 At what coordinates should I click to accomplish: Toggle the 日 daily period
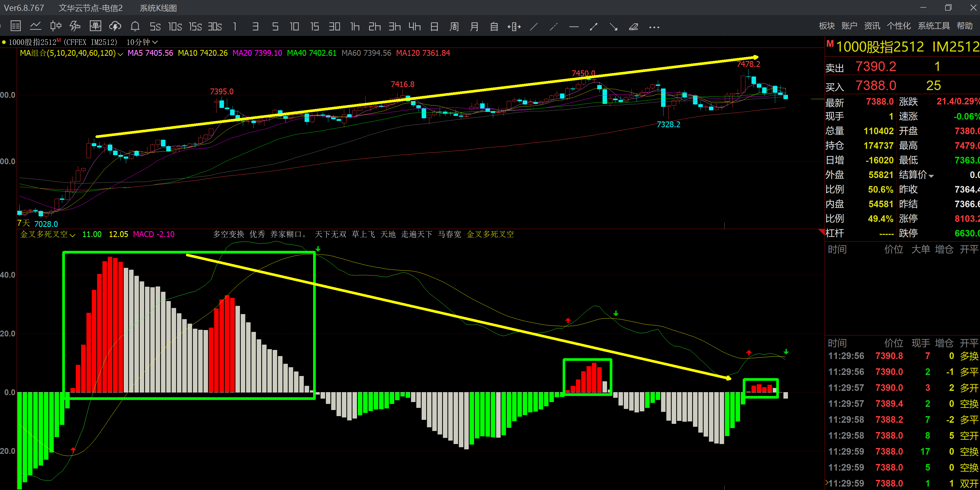[434, 26]
